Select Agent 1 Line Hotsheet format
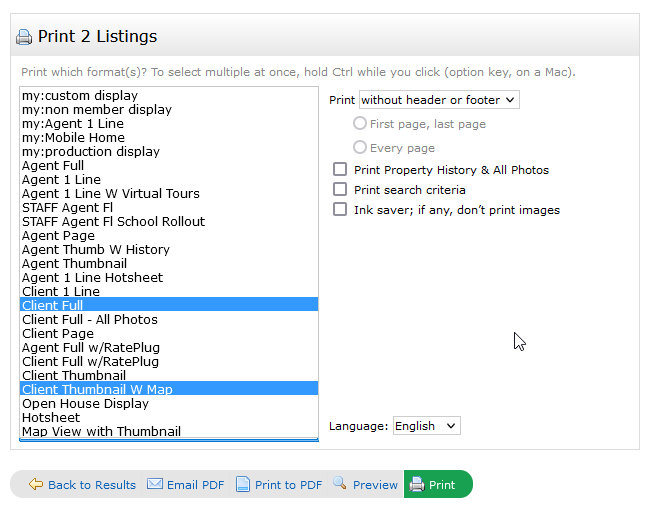This screenshot has width=649, height=528. pyautogui.click(x=169, y=277)
